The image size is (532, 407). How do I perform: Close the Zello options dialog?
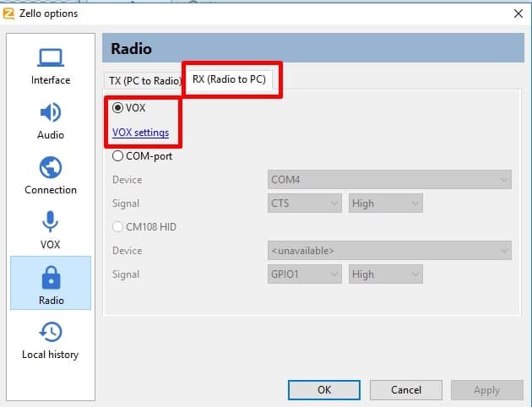tap(518, 13)
